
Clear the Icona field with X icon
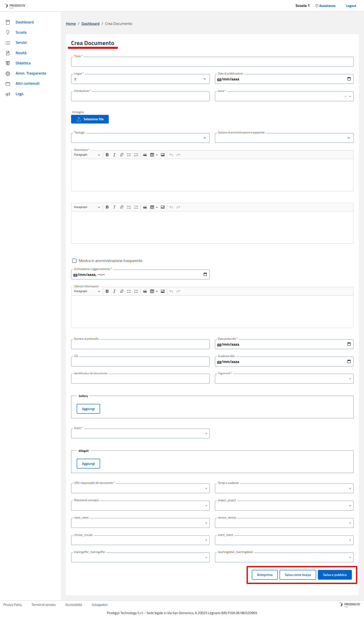[x=345, y=97]
